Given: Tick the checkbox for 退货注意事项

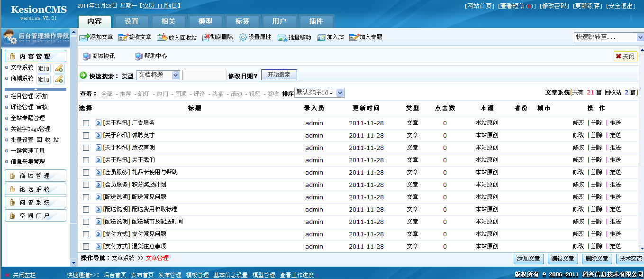Looking at the screenshot, I should point(85,246).
